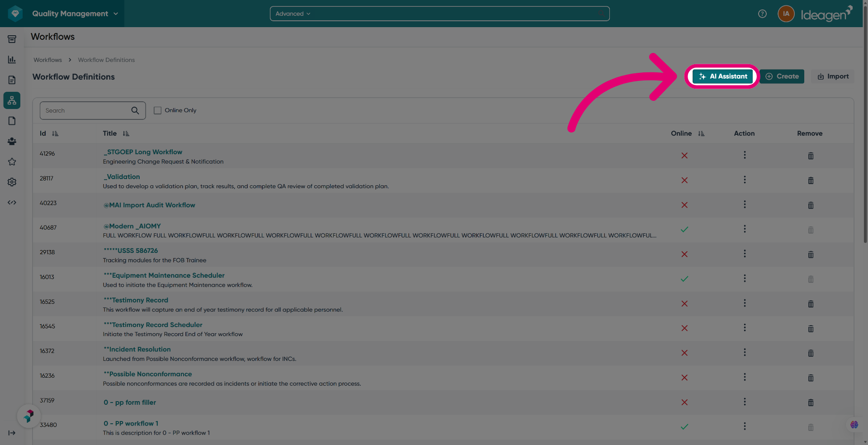This screenshot has height=445, width=868.
Task: Open the Advanced search dropdown
Action: point(293,14)
